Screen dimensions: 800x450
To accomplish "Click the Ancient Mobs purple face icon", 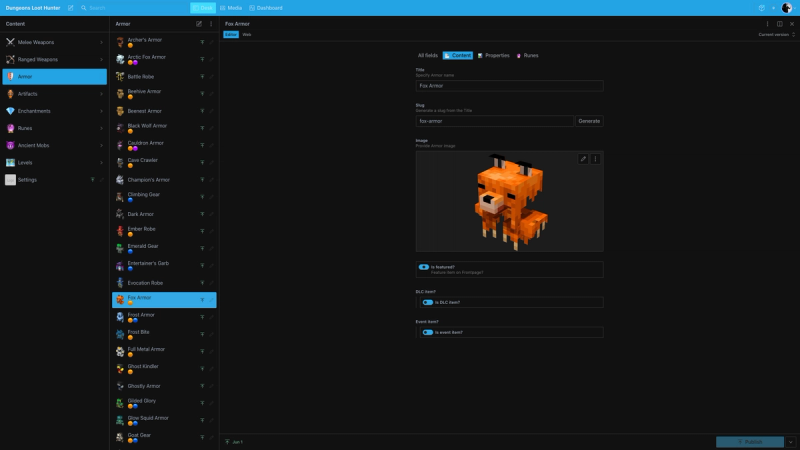I will coord(10,145).
